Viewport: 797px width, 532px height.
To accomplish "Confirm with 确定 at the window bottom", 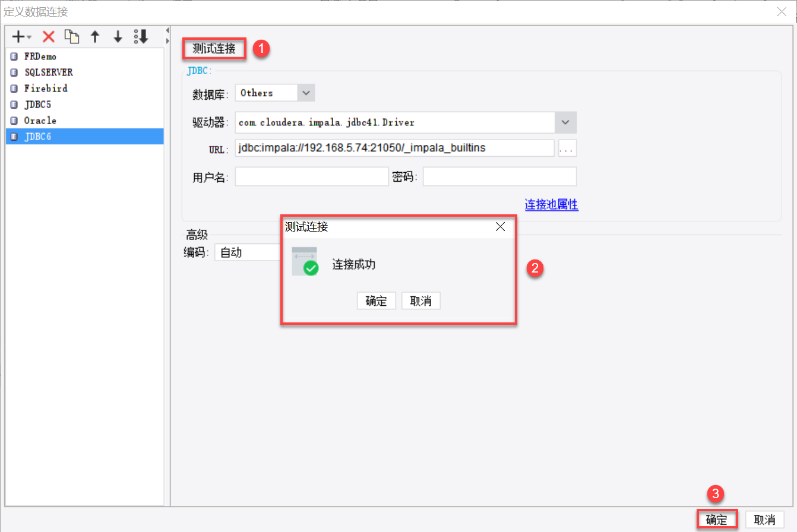I will pos(716,520).
